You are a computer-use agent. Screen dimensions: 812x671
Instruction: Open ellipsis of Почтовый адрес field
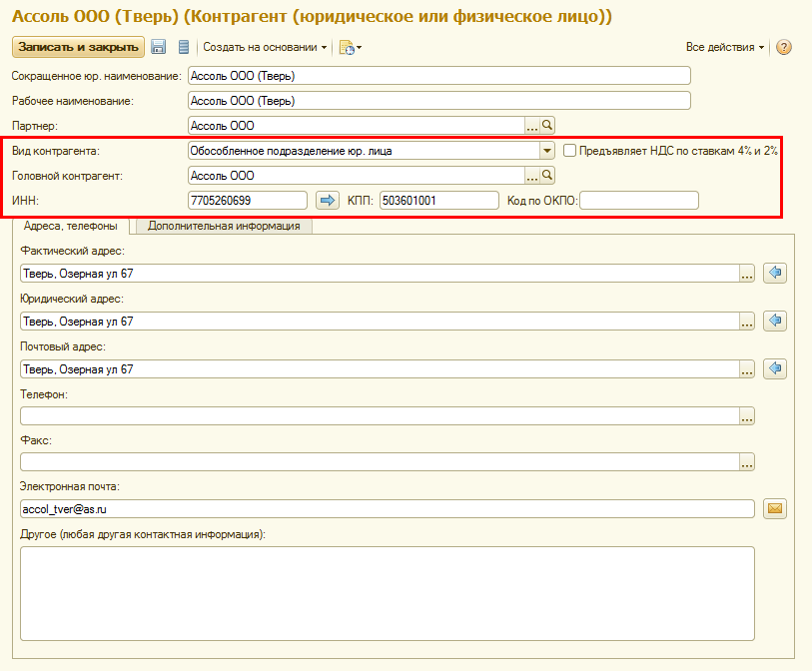tap(747, 369)
